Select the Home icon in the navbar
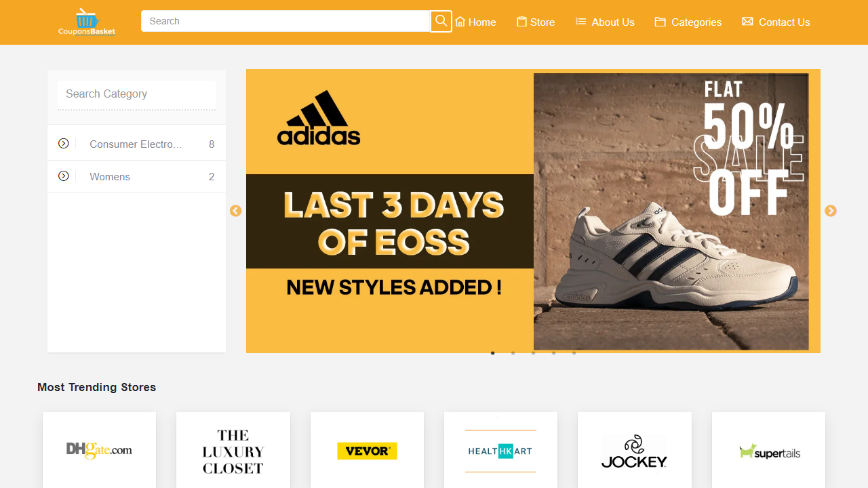This screenshot has height=488, width=868. (x=459, y=21)
